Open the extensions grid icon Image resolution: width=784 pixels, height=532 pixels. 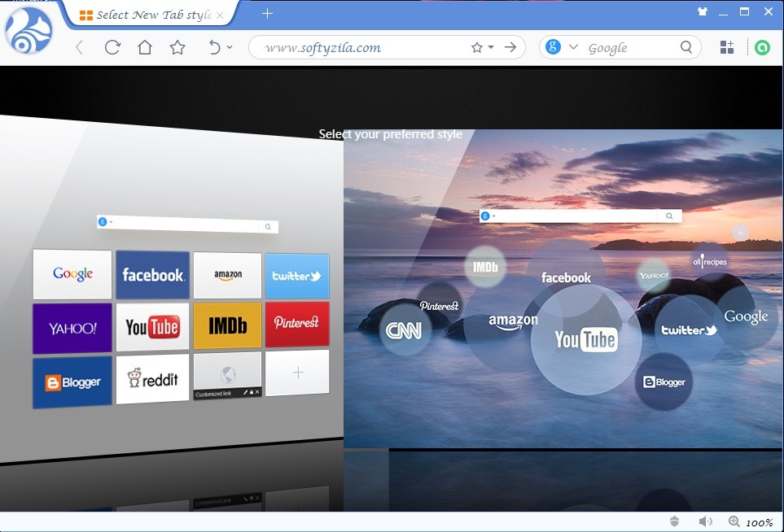[x=727, y=47]
